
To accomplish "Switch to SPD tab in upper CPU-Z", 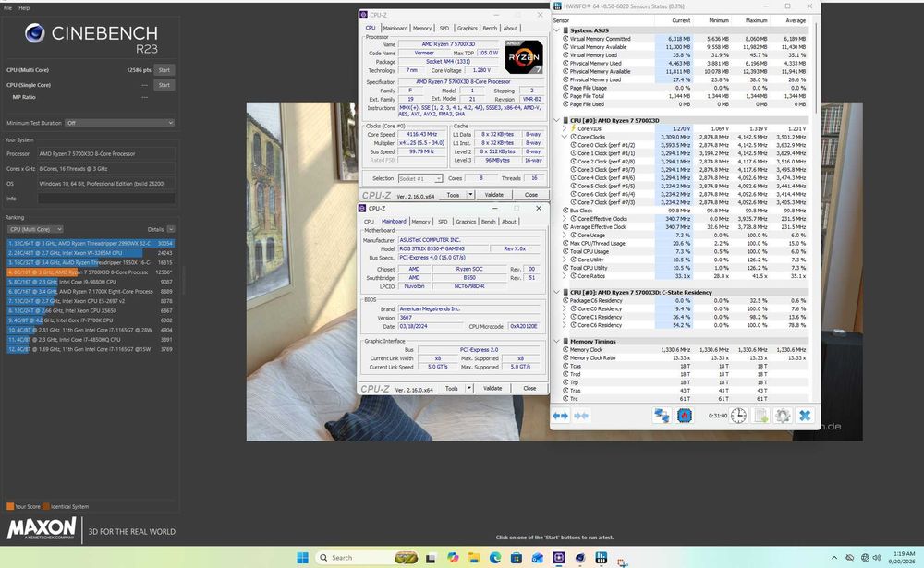I will [444, 29].
